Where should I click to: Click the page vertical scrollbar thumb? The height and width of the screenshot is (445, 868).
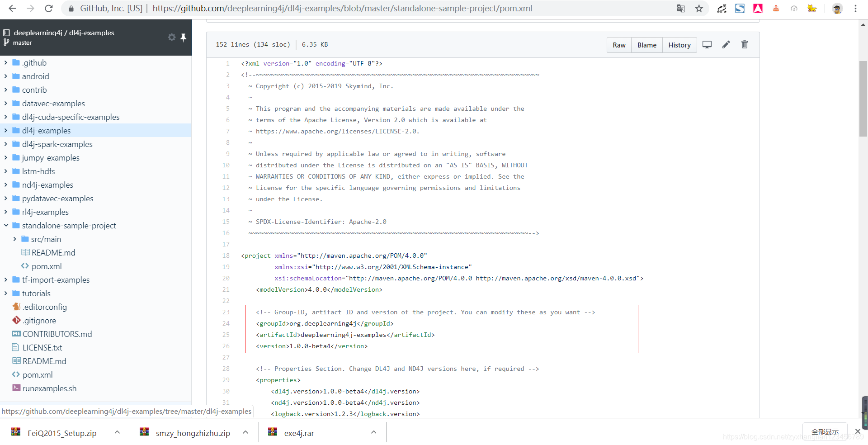(x=863, y=98)
